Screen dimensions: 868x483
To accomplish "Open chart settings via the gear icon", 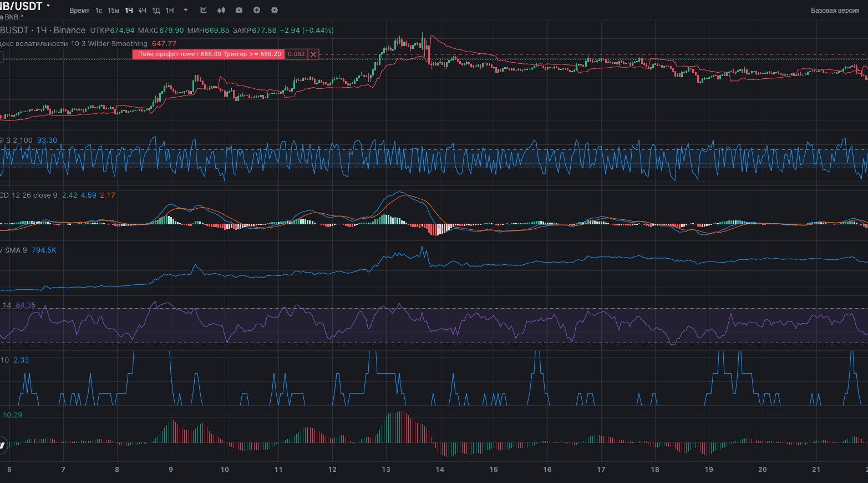I will (274, 10).
